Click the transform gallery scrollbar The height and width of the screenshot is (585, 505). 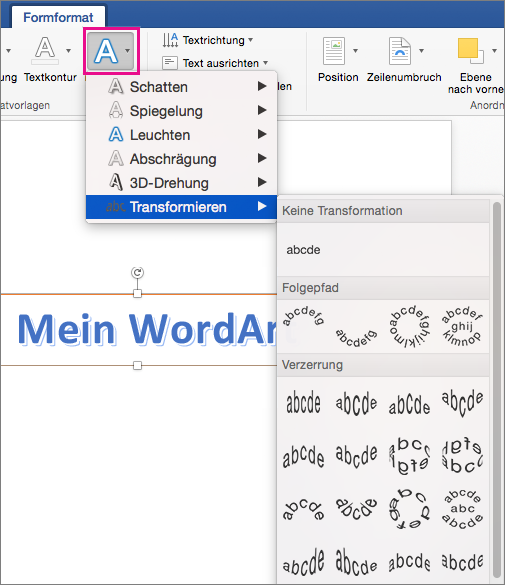[496, 390]
